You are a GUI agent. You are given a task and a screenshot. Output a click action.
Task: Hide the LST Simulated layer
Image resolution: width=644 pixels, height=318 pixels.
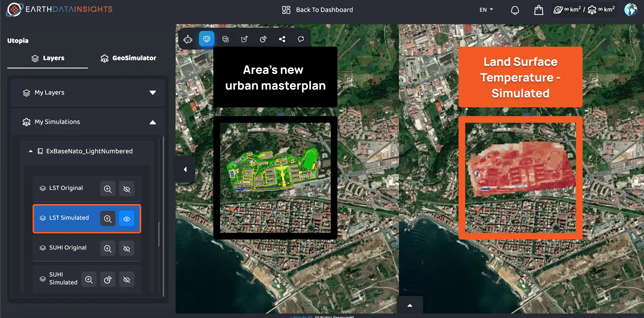point(127,219)
